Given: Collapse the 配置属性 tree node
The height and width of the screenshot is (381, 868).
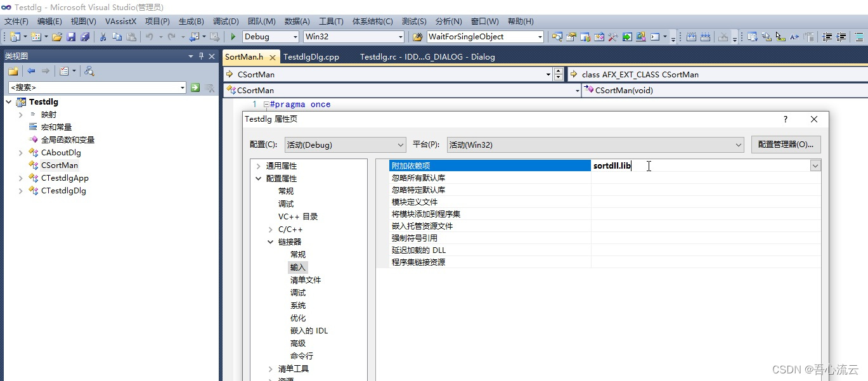Looking at the screenshot, I should pyautogui.click(x=258, y=179).
